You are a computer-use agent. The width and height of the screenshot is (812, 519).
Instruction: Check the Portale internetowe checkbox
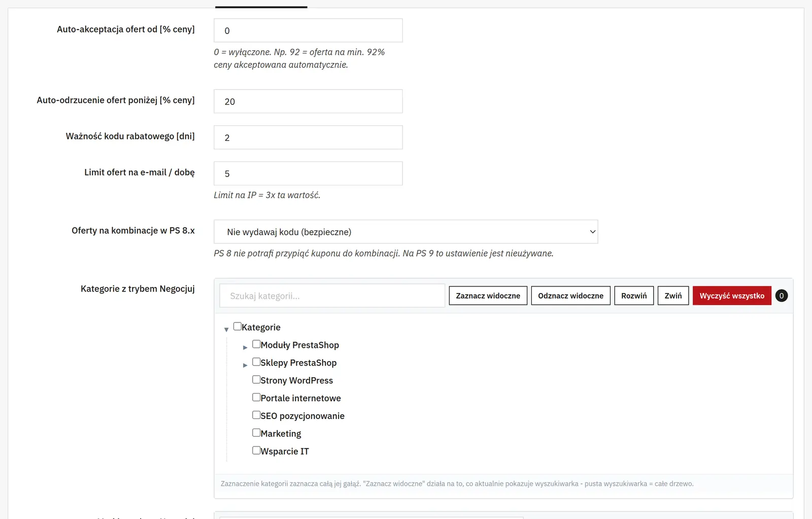(256, 398)
